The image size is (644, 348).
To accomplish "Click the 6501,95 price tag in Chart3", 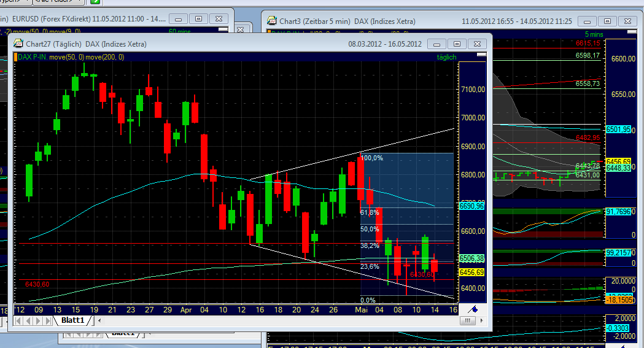I will pyautogui.click(x=618, y=130).
